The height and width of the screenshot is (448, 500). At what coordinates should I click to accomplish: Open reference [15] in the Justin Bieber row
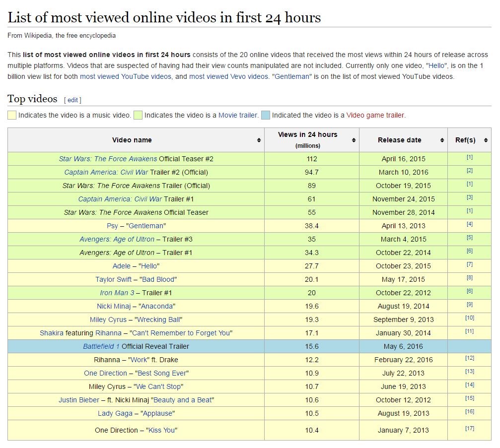click(469, 398)
